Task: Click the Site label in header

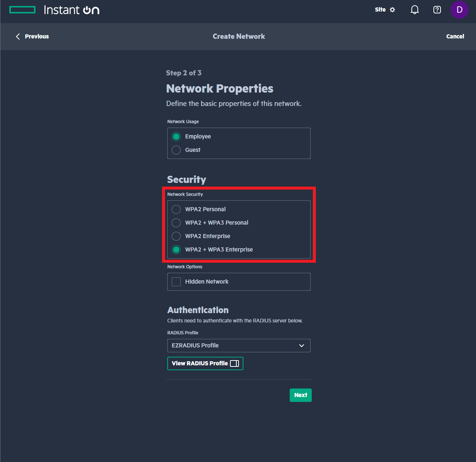Action: tap(380, 10)
